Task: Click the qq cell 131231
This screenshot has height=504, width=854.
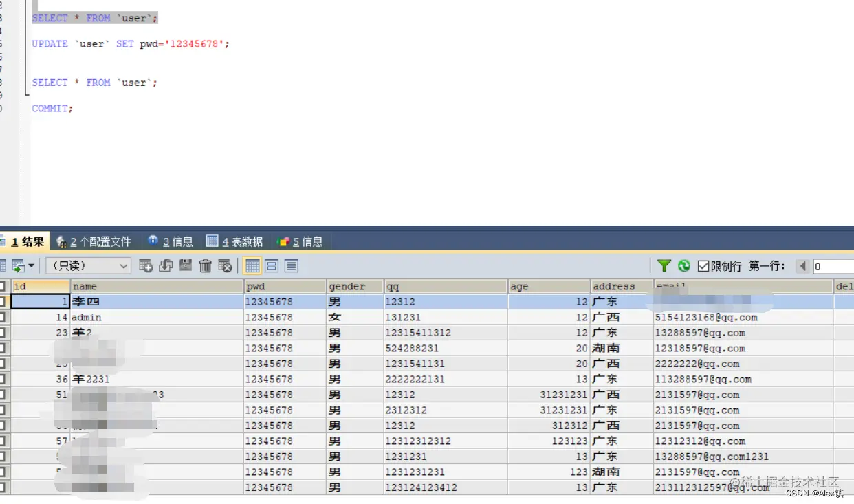Action: [446, 317]
